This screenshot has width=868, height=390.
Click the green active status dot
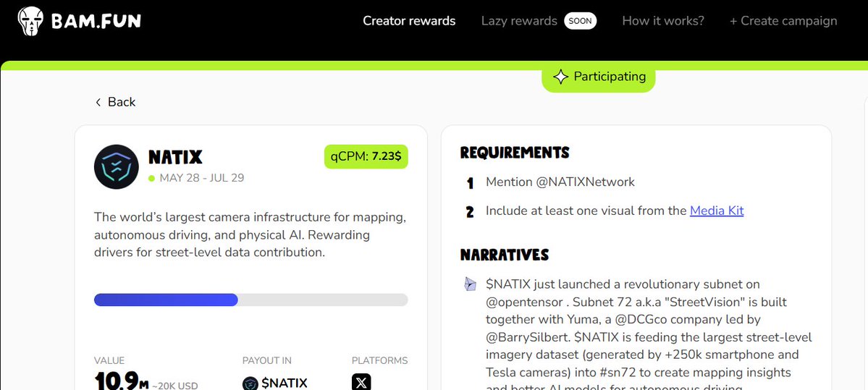click(152, 178)
